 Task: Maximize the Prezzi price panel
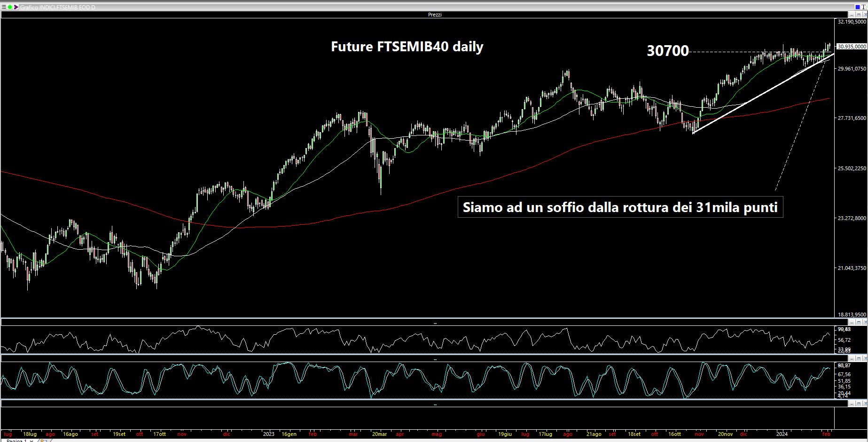pos(859,15)
